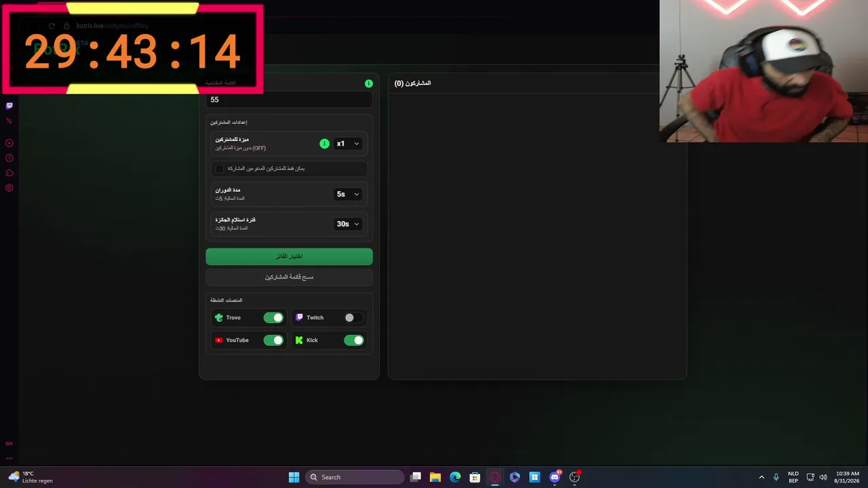Open the Windows Start menu

click(x=294, y=477)
